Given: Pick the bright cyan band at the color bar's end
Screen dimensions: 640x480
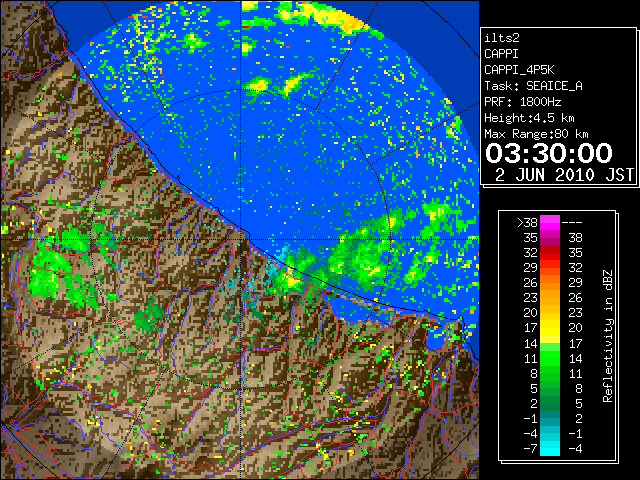Looking at the screenshot, I should pos(550,449).
